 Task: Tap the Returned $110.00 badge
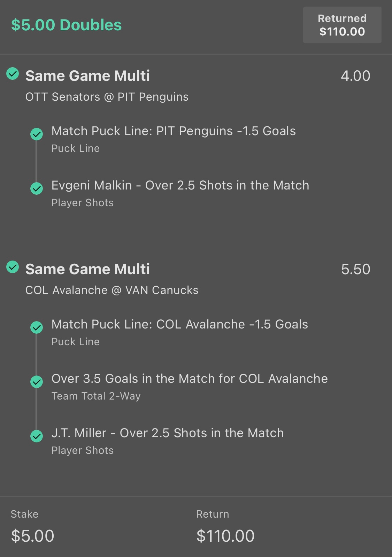coord(342,25)
